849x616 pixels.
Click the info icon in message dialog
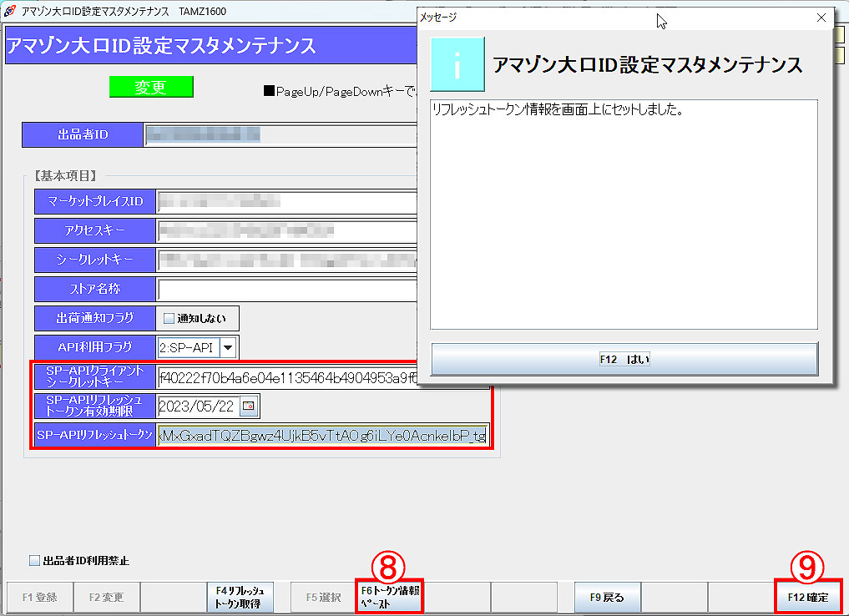click(x=457, y=64)
